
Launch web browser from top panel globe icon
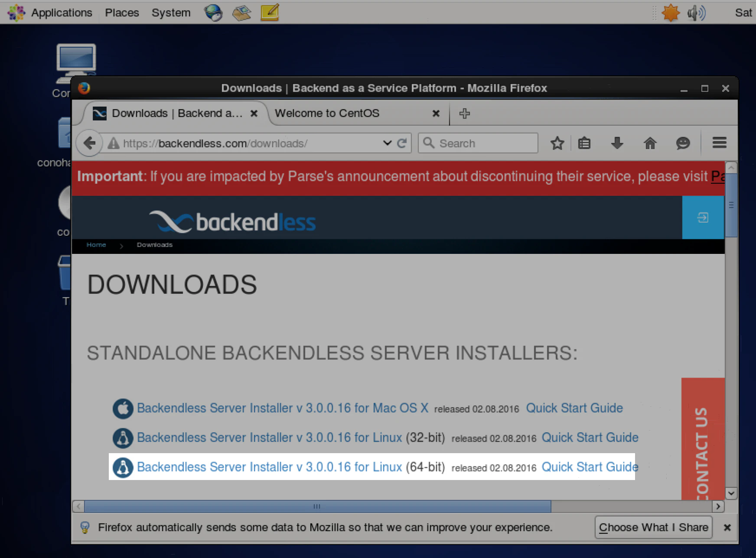click(x=213, y=13)
